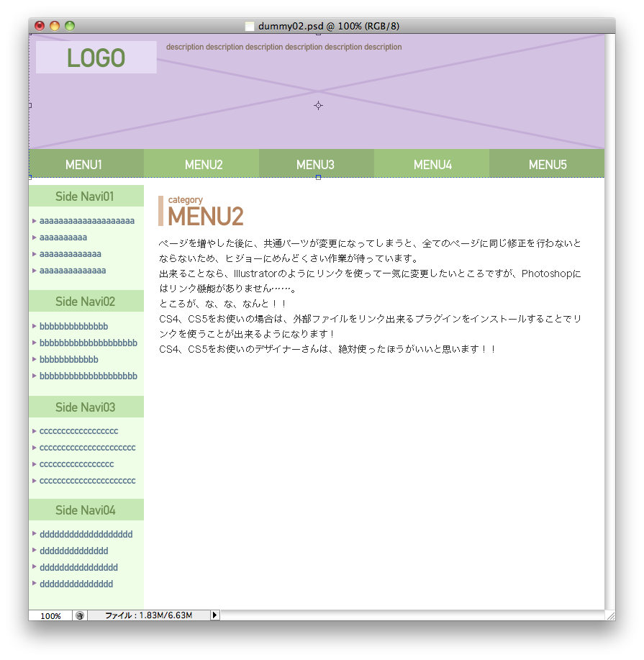Expand the Side Navi04 section header
Screen dimensions: 644x660
86,510
